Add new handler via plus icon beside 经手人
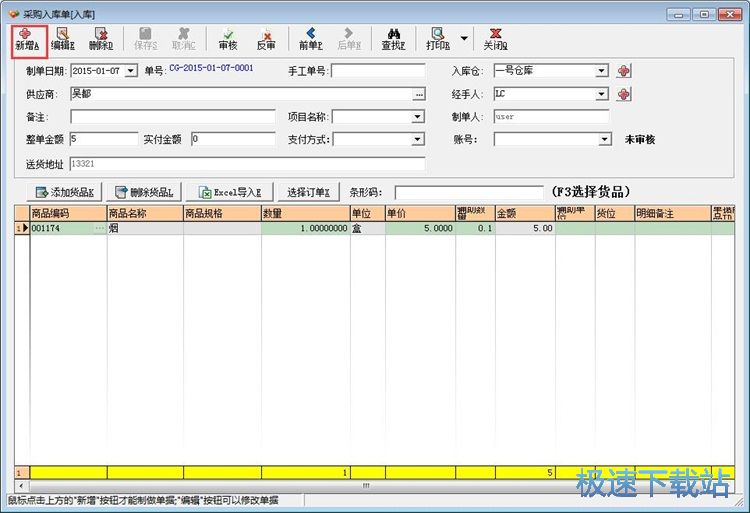 623,94
